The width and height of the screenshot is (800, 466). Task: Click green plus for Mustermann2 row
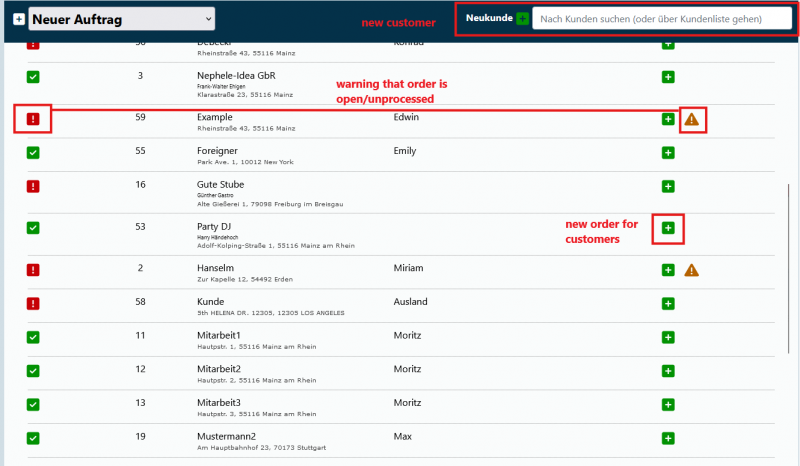668,438
